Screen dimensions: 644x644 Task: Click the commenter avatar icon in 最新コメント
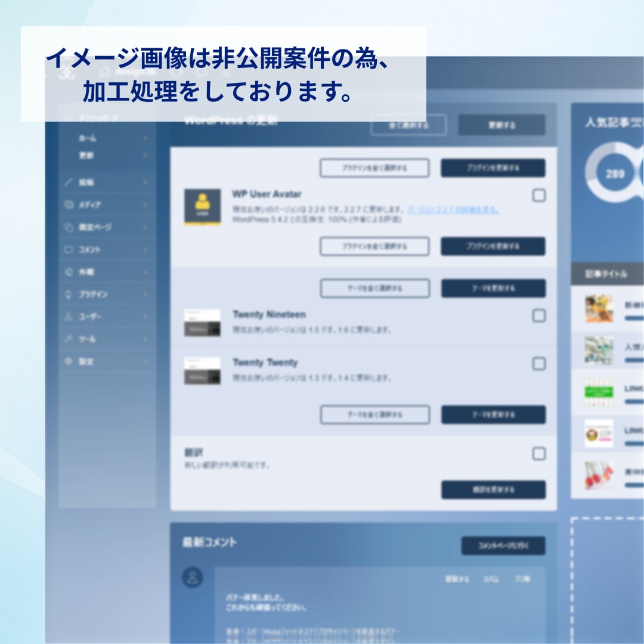tap(193, 577)
